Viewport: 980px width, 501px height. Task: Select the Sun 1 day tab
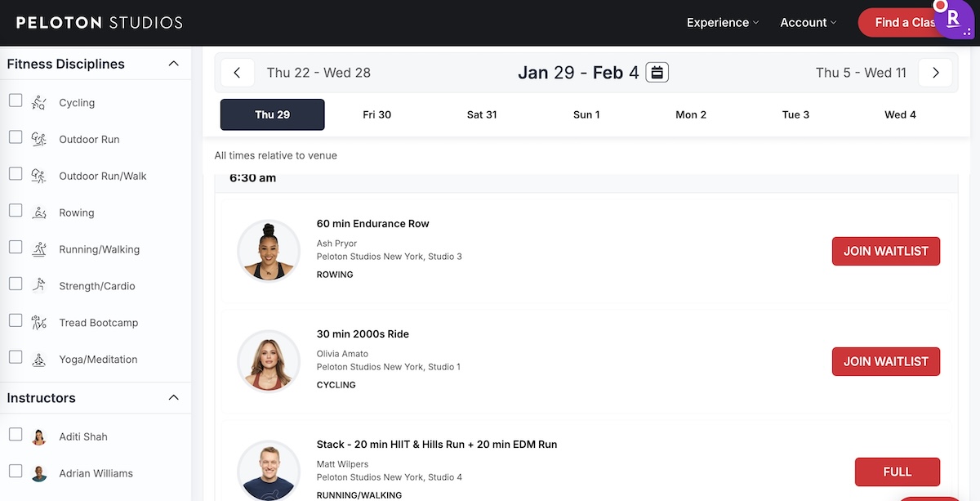click(x=586, y=114)
